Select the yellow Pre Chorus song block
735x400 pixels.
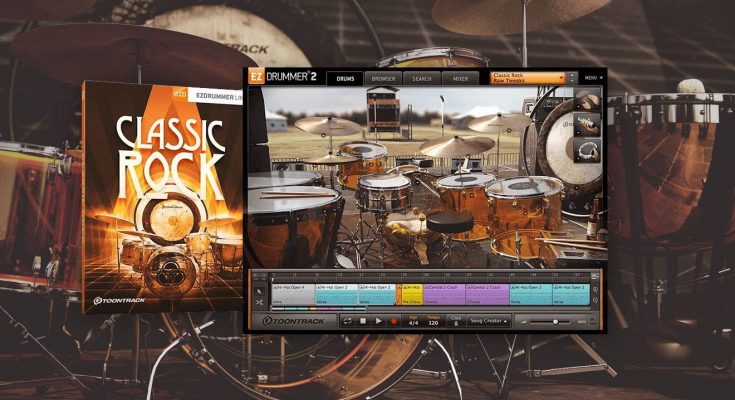click(x=410, y=293)
